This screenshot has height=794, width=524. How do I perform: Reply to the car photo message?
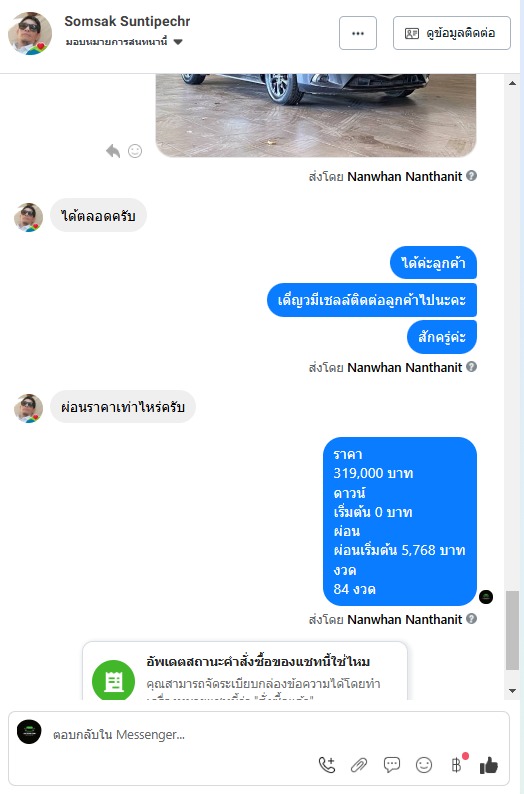click(113, 151)
